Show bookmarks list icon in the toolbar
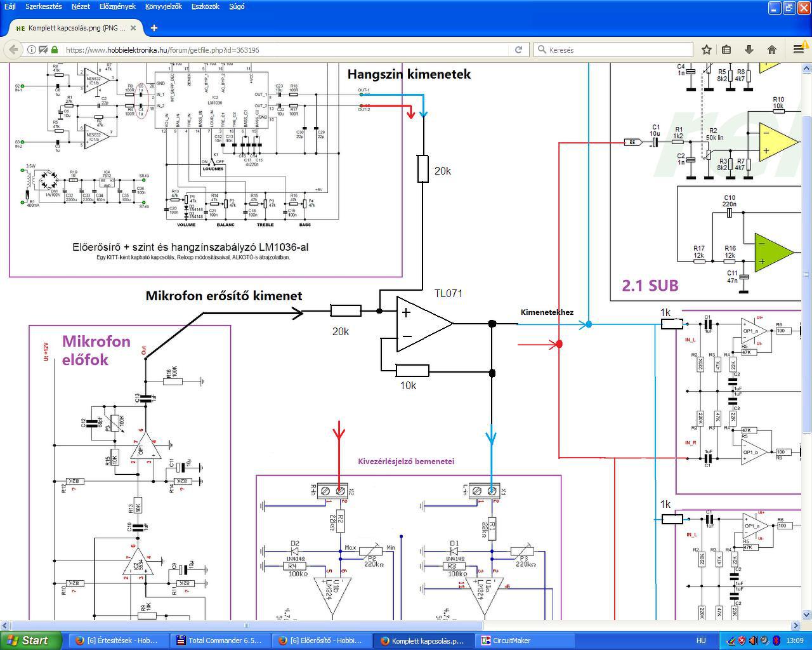Viewport: 812px width, 650px height. pyautogui.click(x=727, y=50)
